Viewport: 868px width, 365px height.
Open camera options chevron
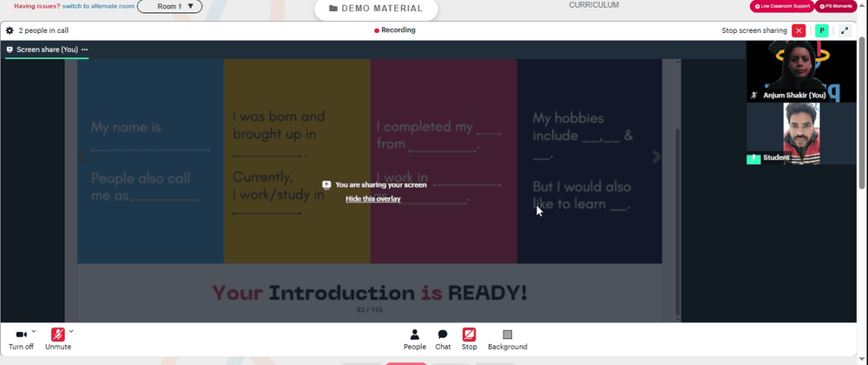tap(34, 331)
